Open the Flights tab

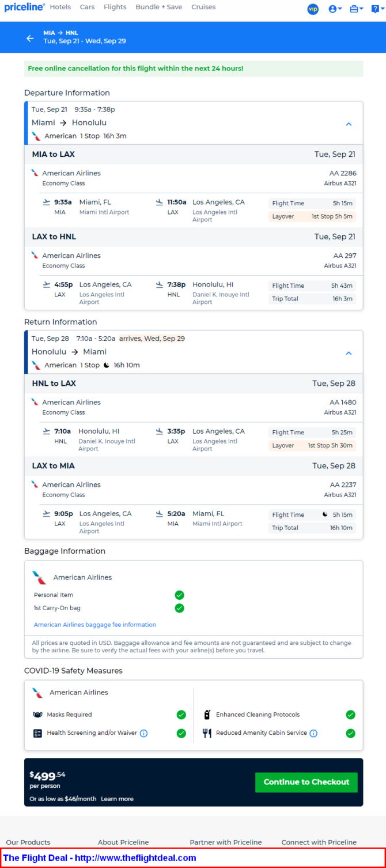pyautogui.click(x=115, y=7)
